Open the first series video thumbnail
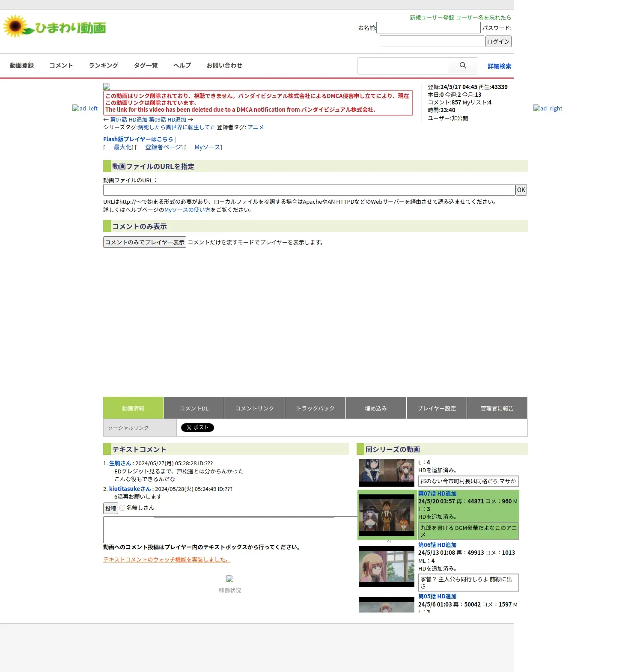The width and height of the screenshot is (631, 672). tap(387, 473)
